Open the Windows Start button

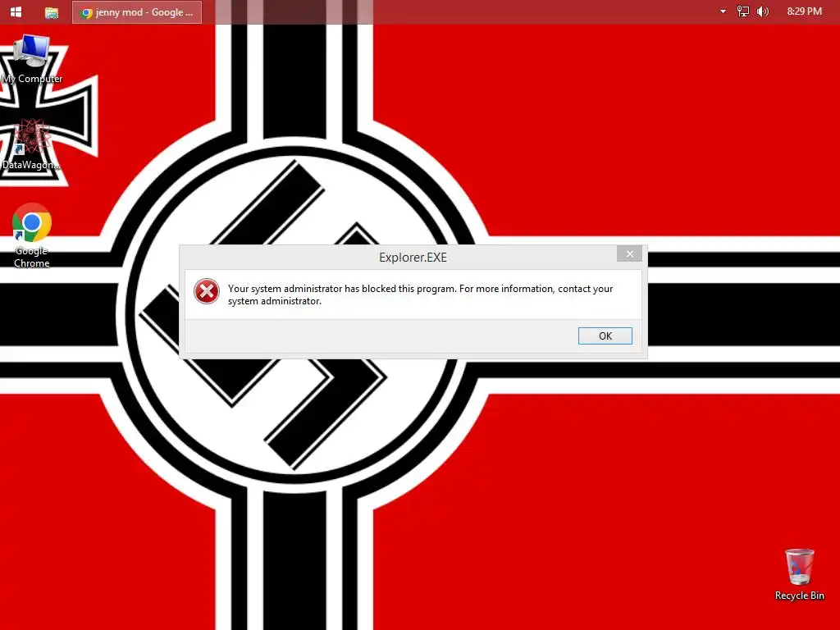(x=16, y=11)
